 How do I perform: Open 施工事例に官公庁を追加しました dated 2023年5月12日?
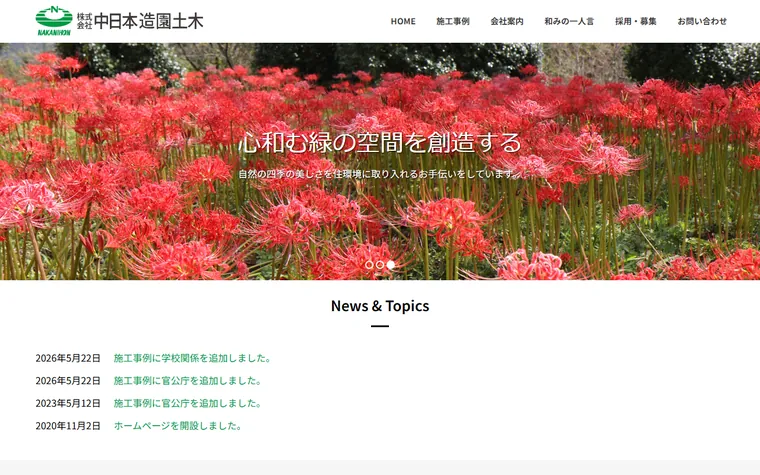(188, 403)
